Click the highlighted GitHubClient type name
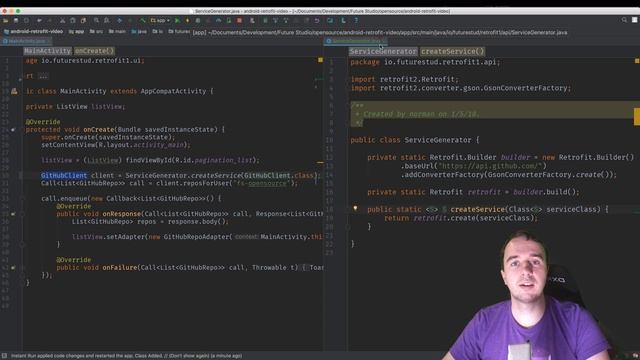Image resolution: width=640 pixels, height=360 pixels. coord(64,176)
